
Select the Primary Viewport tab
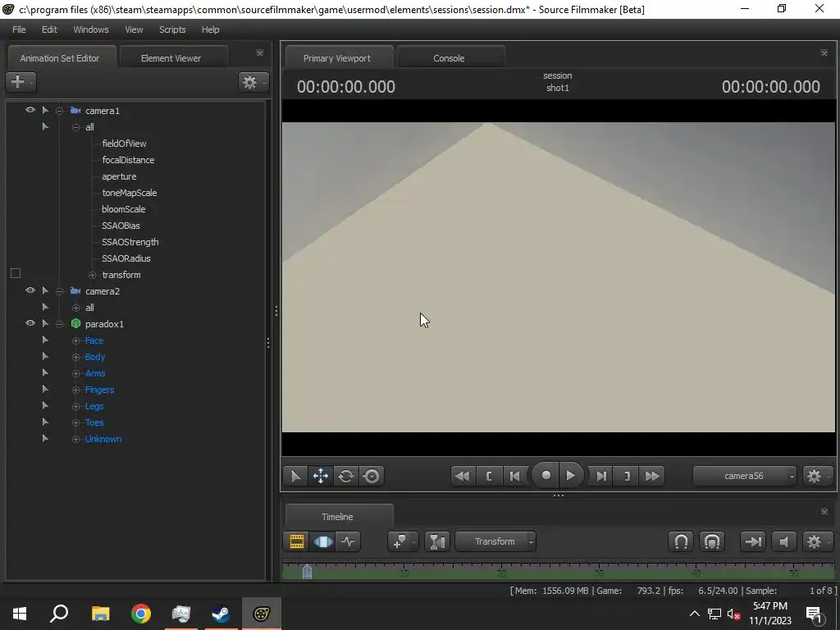[x=339, y=58]
